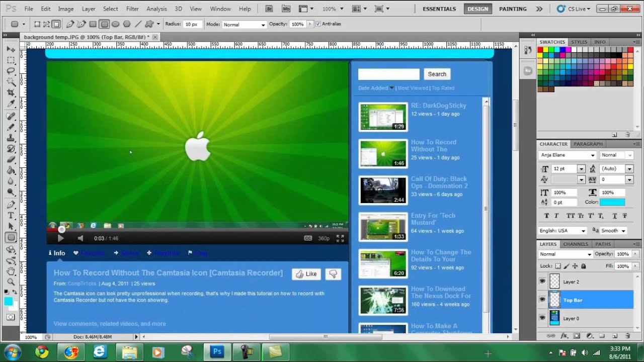The width and height of the screenshot is (644, 362).
Task: Select the Rectangular Marquee tool
Action: pyautogui.click(x=11, y=60)
